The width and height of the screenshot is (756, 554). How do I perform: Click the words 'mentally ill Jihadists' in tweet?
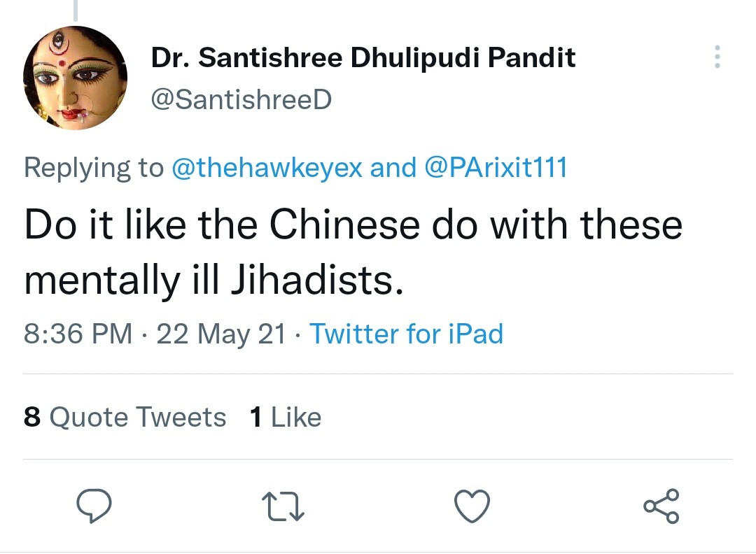pyautogui.click(x=213, y=280)
